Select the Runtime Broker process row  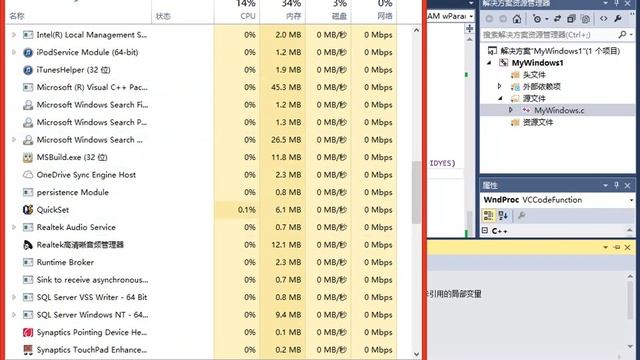click(x=201, y=262)
